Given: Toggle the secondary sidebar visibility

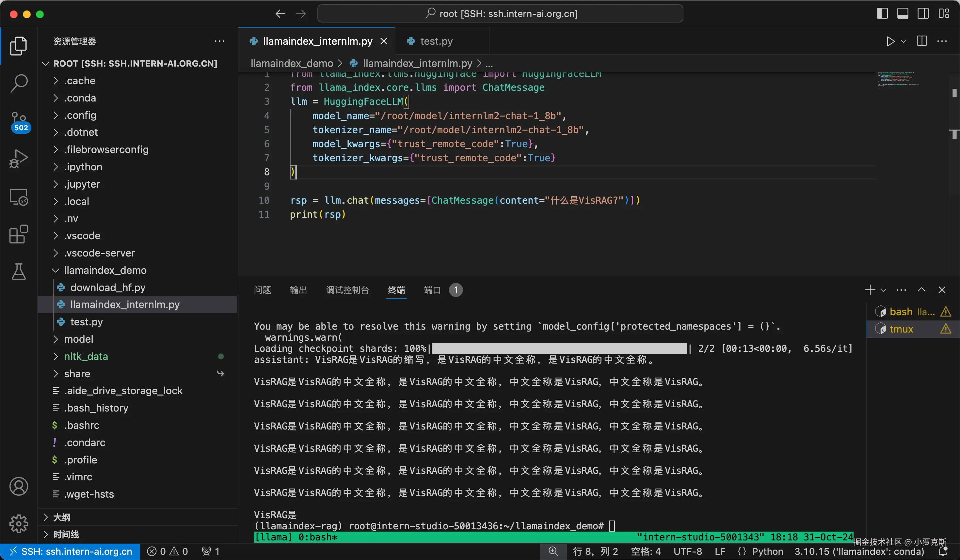Looking at the screenshot, I should 923,14.
